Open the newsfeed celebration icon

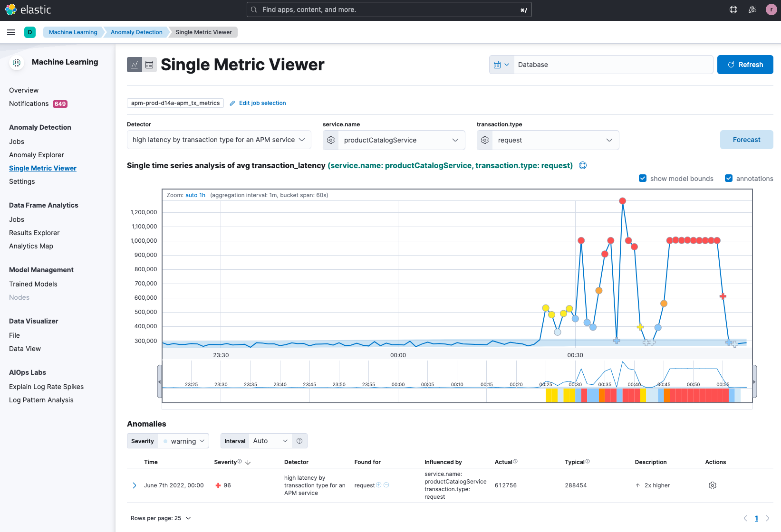[x=752, y=9]
